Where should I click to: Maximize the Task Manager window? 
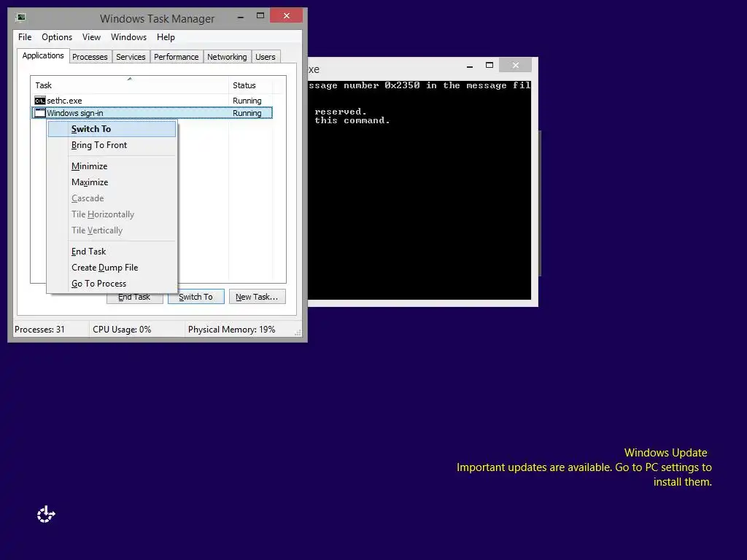pos(260,16)
